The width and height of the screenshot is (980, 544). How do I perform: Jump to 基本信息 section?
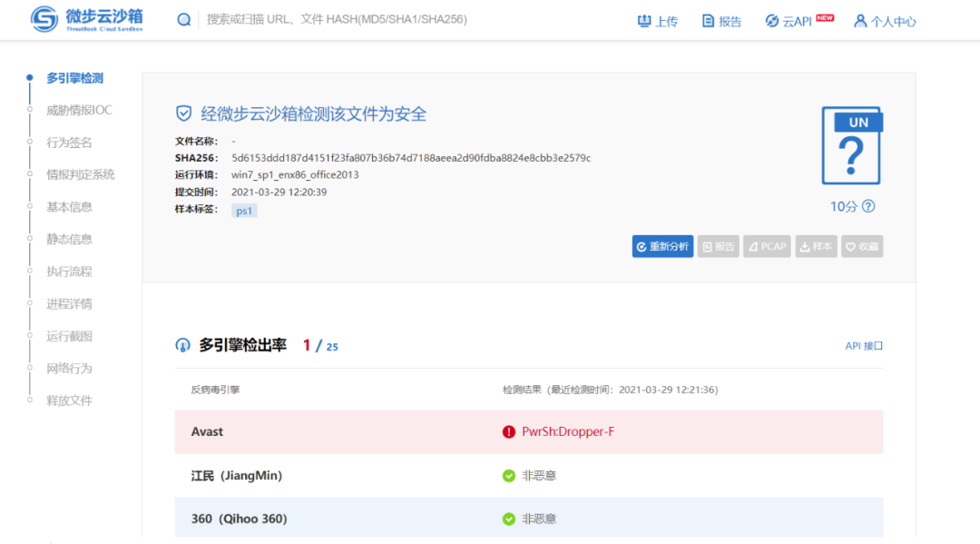tap(69, 207)
